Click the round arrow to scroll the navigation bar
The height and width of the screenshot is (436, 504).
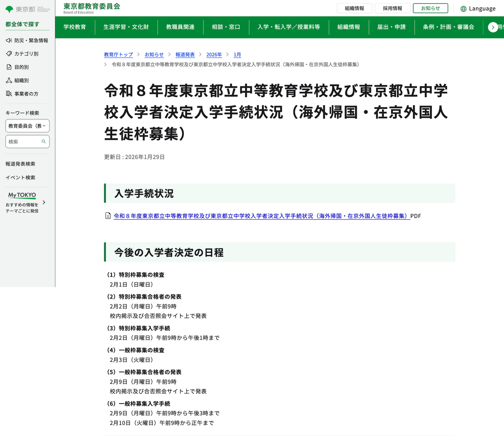coord(493,27)
